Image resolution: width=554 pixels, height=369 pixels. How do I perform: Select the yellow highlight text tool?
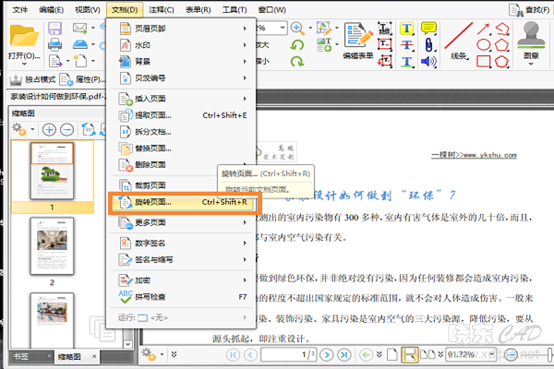(407, 29)
